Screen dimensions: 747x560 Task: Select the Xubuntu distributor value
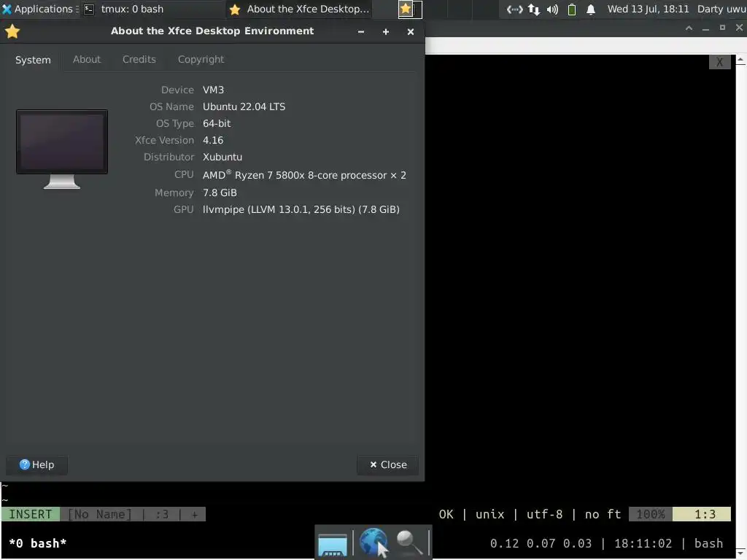[222, 157]
